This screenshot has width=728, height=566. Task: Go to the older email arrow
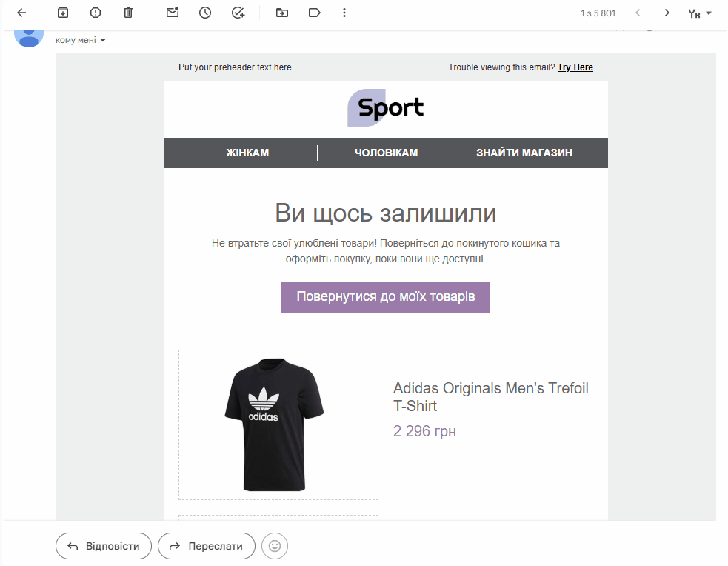click(x=667, y=13)
